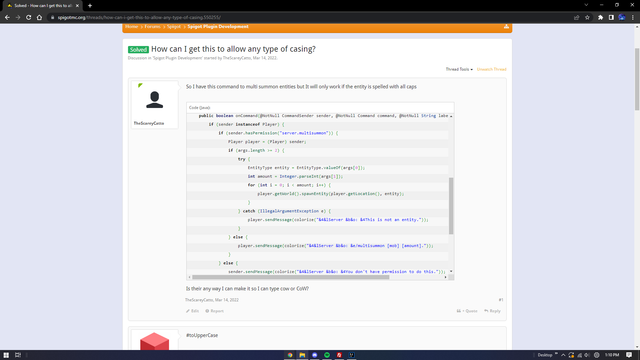Open TheScareyCatss profile avatar
640x360 pixels.
(155, 100)
